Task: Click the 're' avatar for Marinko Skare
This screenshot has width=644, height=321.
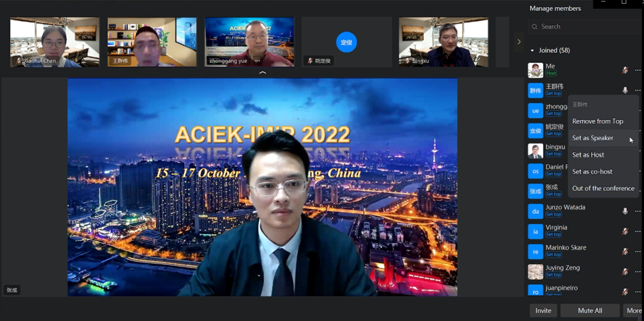Action: (536, 251)
